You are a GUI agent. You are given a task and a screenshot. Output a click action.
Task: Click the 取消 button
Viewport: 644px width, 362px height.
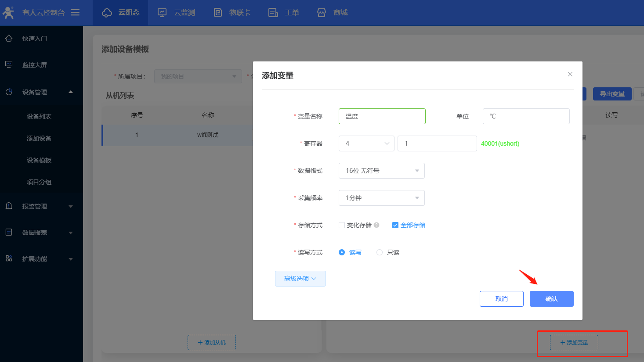pos(501,299)
